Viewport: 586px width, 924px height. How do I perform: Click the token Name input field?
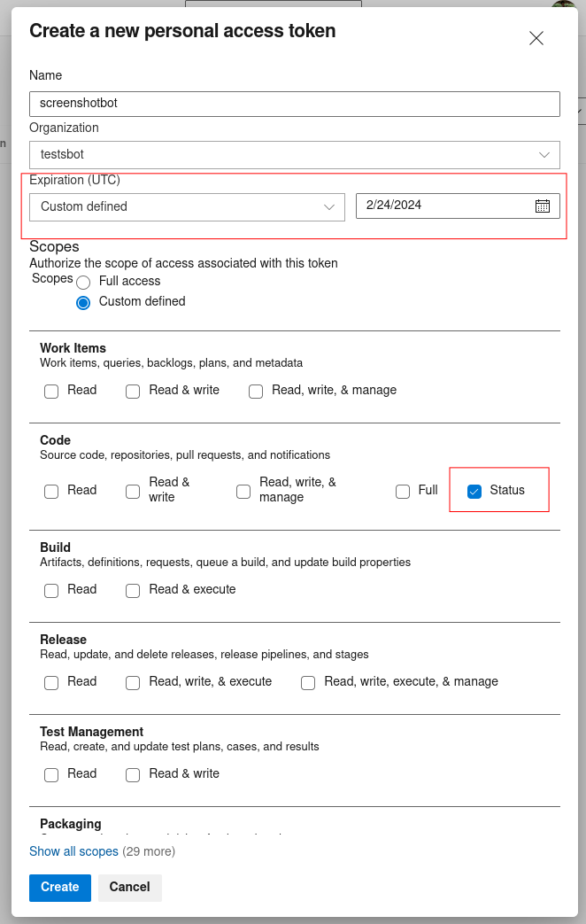pos(294,104)
